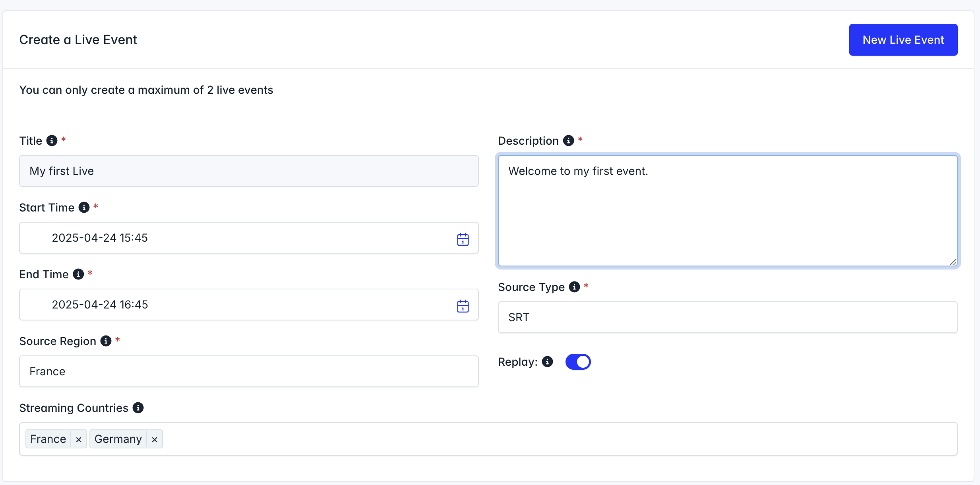Open the Source Region dropdown showing France
Image resolution: width=980 pixels, height=485 pixels.
click(x=249, y=371)
